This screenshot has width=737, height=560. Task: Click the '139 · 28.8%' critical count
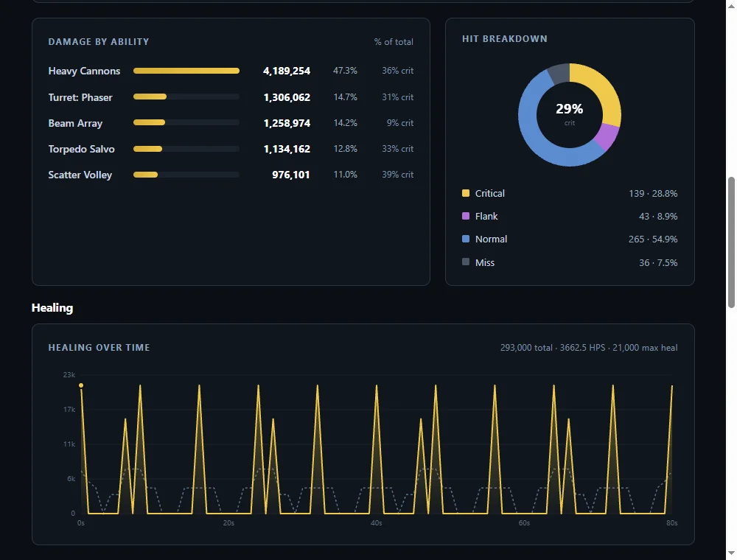coord(653,194)
